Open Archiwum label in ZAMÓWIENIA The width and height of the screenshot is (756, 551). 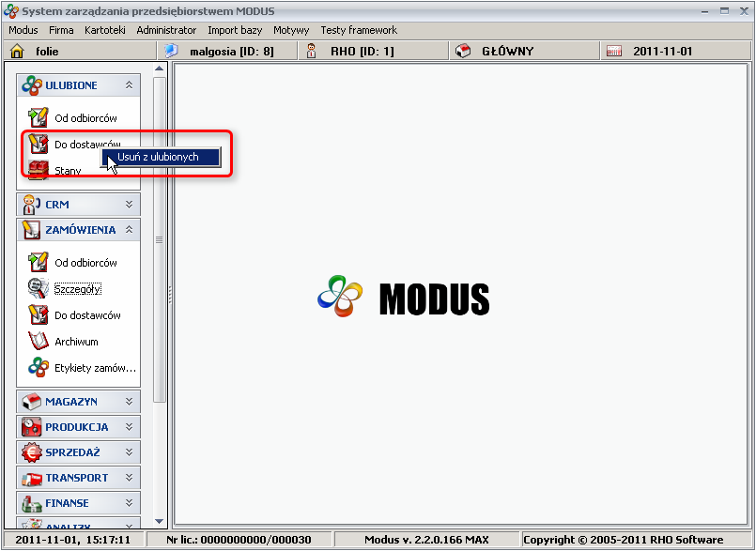point(76,342)
